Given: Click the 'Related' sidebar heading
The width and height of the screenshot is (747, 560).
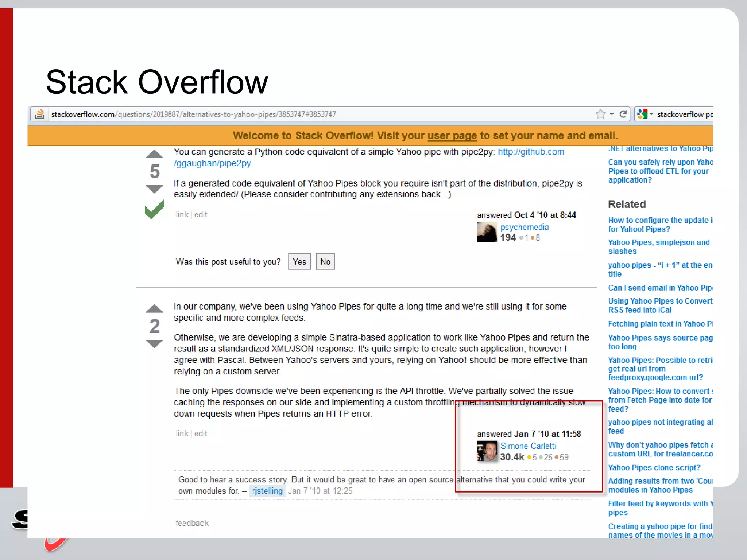Looking at the screenshot, I should [627, 204].
